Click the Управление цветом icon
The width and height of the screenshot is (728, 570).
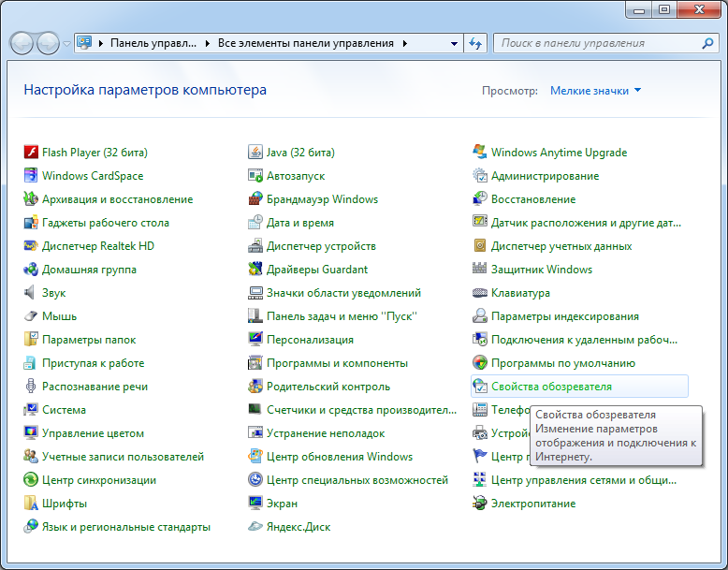point(31,433)
